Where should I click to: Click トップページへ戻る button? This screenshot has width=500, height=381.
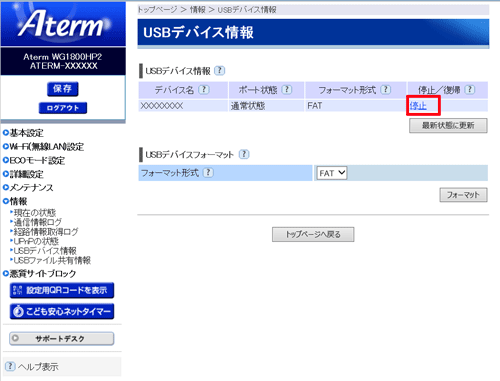(x=313, y=234)
